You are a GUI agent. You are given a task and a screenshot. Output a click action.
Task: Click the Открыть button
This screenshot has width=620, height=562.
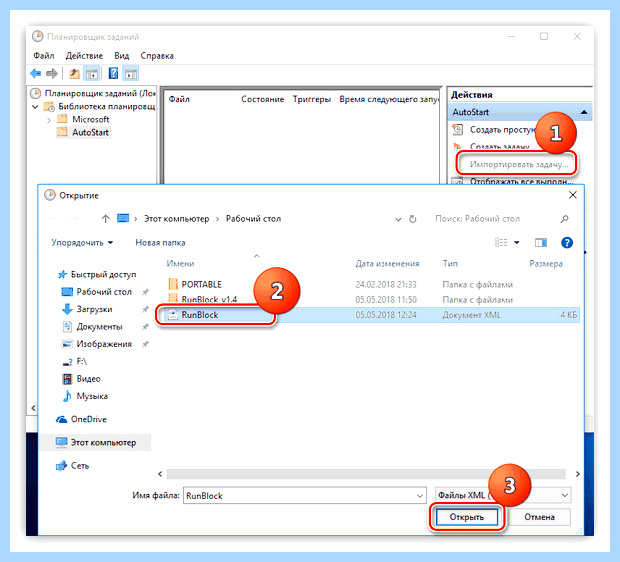pos(467,517)
